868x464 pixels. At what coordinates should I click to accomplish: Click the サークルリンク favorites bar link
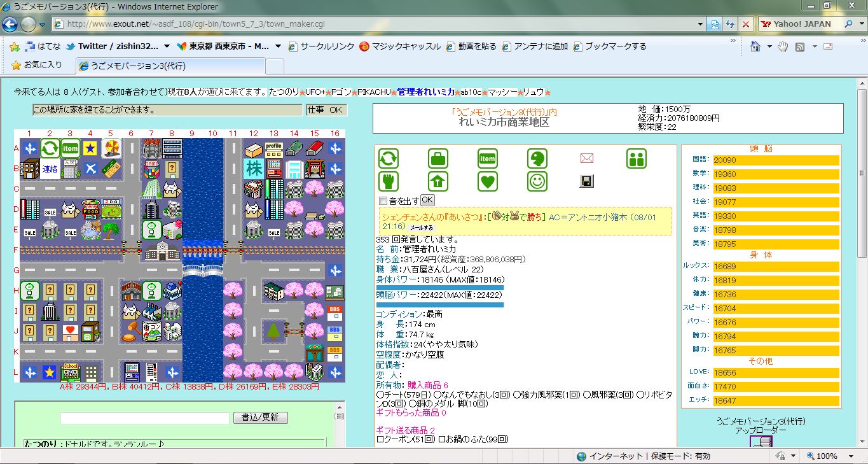(x=322, y=46)
